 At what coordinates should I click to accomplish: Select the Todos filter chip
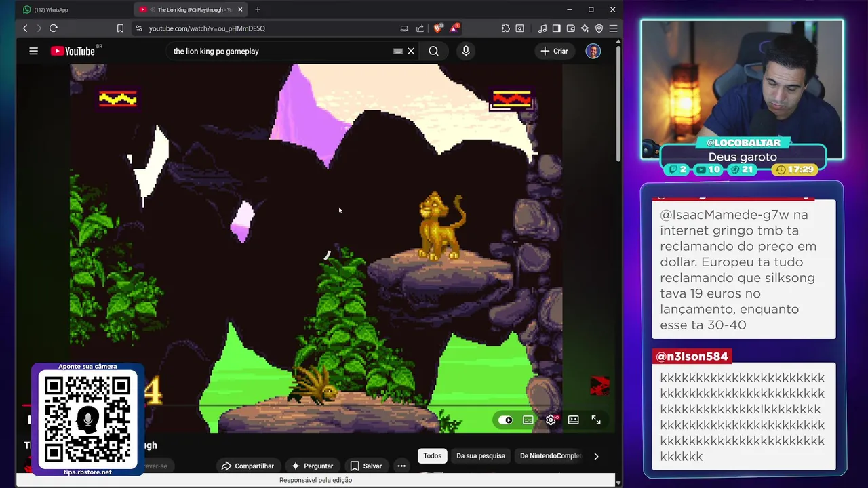point(433,456)
